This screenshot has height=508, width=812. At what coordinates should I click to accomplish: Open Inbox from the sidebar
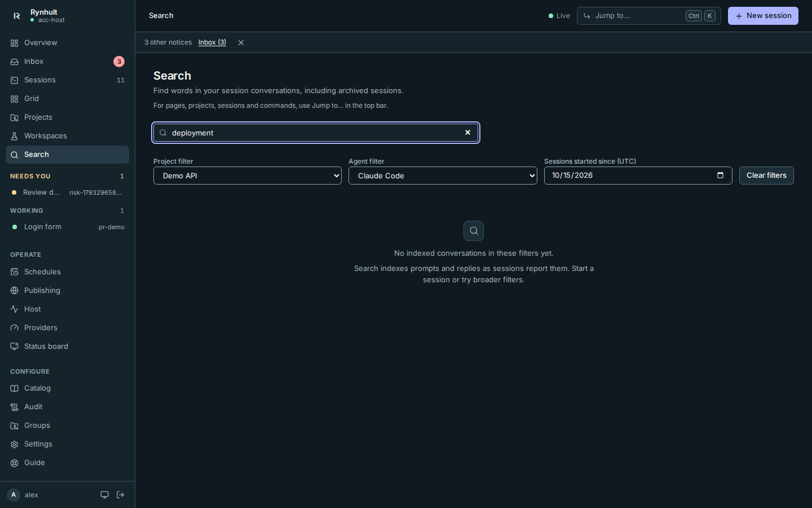click(x=67, y=62)
